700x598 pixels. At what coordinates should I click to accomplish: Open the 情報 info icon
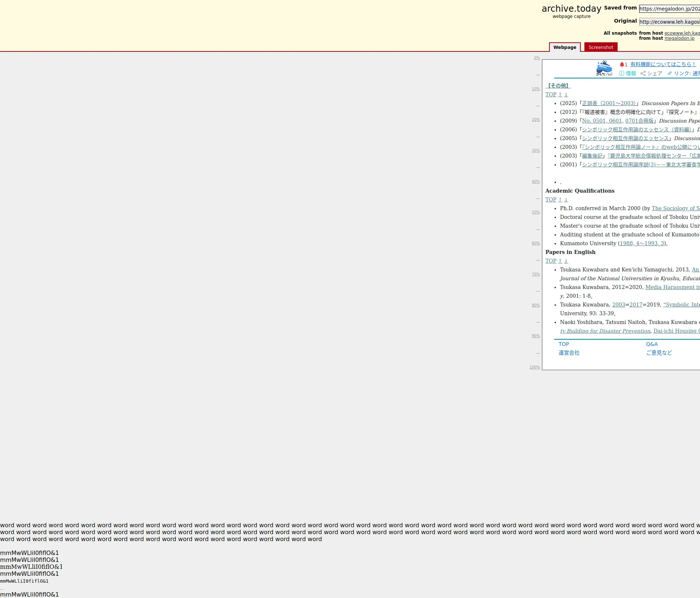click(622, 73)
